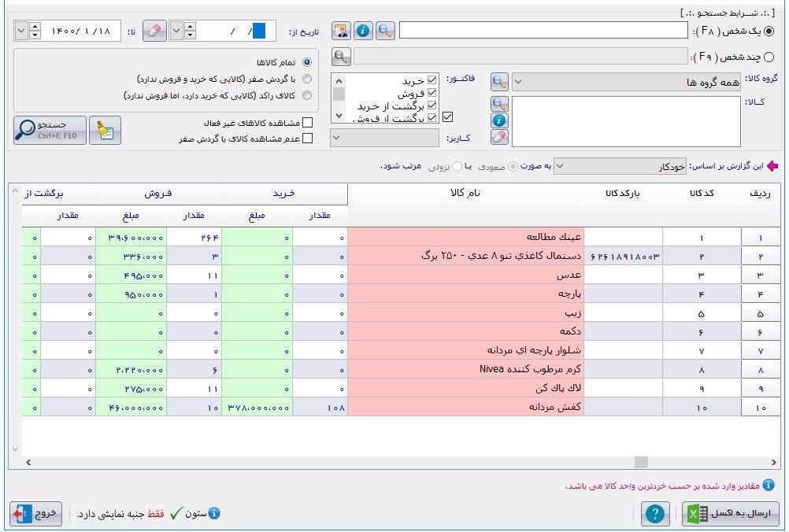Click the جستجو search button
The width and height of the screenshot is (789, 532).
tap(50, 131)
